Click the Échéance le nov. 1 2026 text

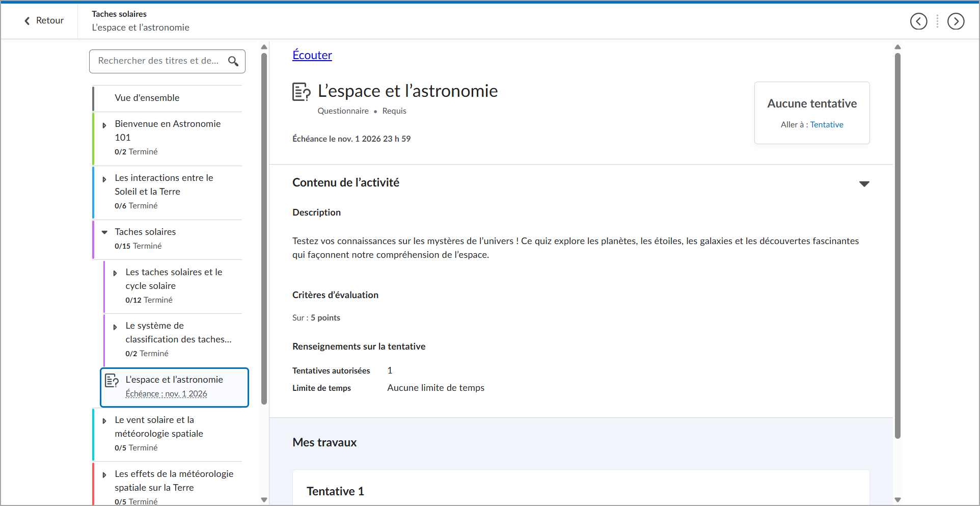(351, 139)
